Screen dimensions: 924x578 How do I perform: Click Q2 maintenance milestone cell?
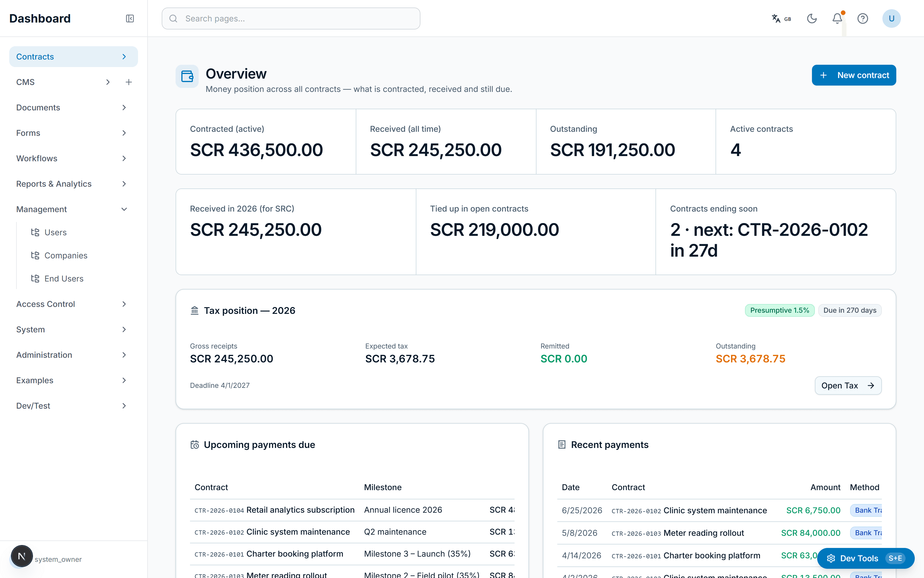[x=395, y=532]
